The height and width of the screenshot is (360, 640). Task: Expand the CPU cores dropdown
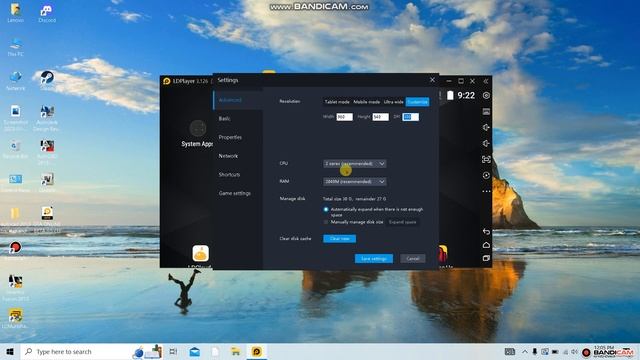click(x=355, y=164)
